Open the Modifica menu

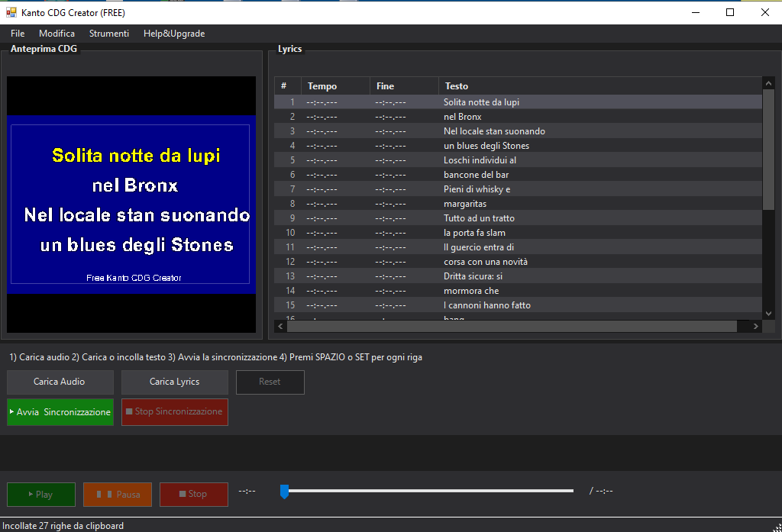[x=57, y=34]
